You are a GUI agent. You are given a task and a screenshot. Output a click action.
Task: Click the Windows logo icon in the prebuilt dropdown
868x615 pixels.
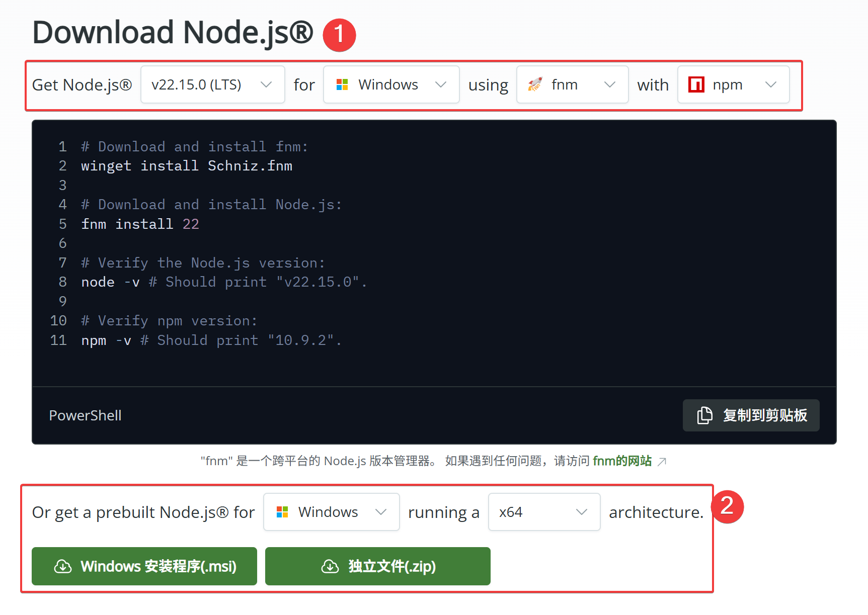[282, 512]
